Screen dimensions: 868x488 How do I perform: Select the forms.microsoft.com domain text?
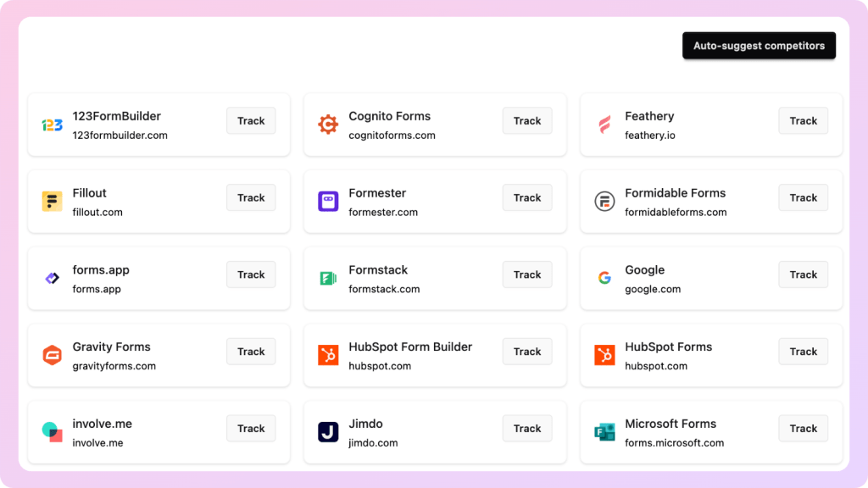pyautogui.click(x=674, y=442)
